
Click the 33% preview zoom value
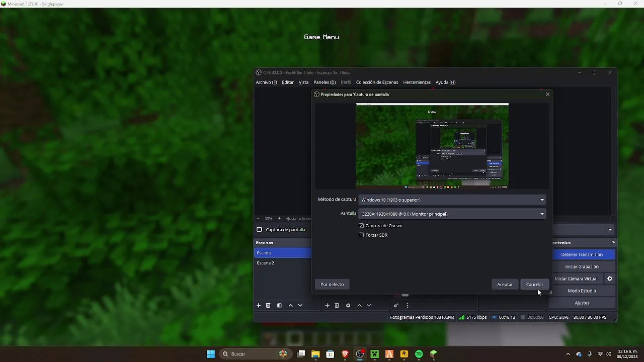coord(269,218)
